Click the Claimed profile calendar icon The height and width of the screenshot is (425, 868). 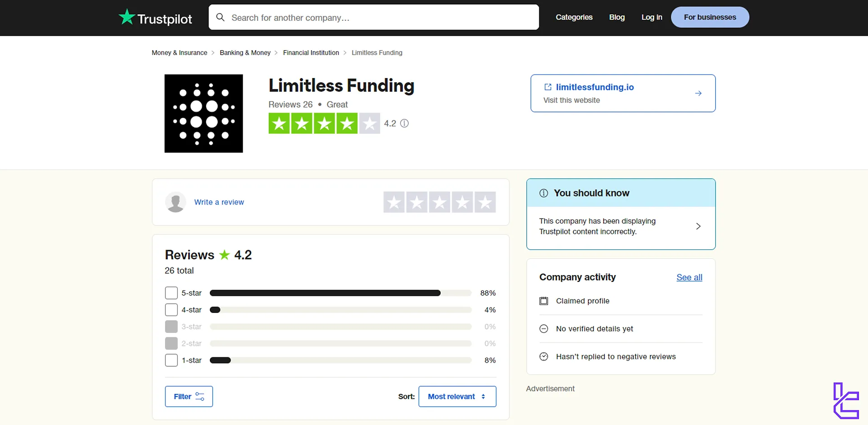[x=544, y=301]
